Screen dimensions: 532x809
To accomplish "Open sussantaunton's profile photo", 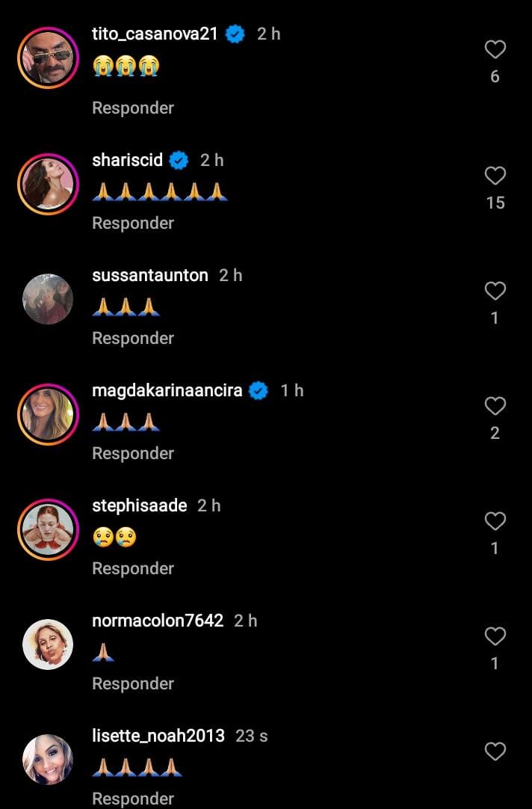I will 48,299.
